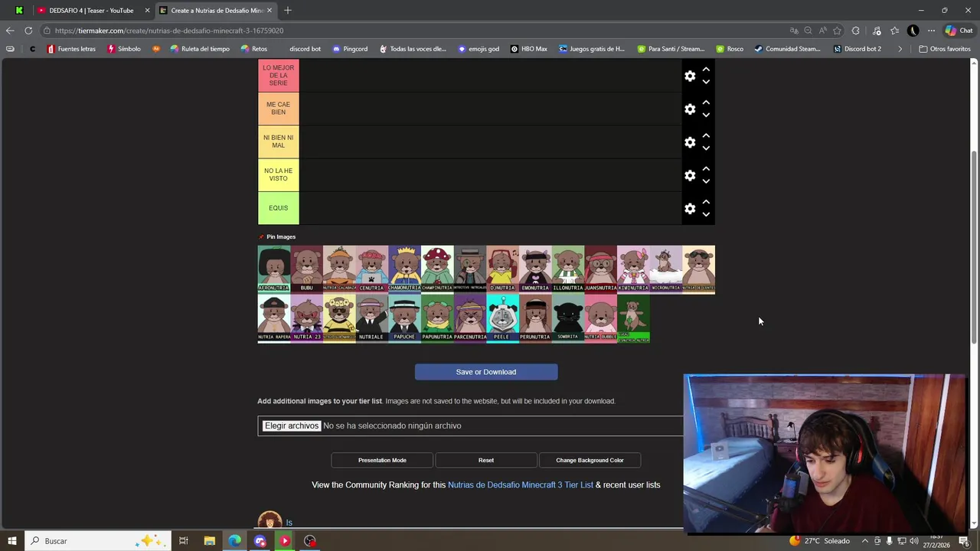Screen dimensions: 980x551
Task: Open browser extensions puzzle icon
Action: pos(855,31)
